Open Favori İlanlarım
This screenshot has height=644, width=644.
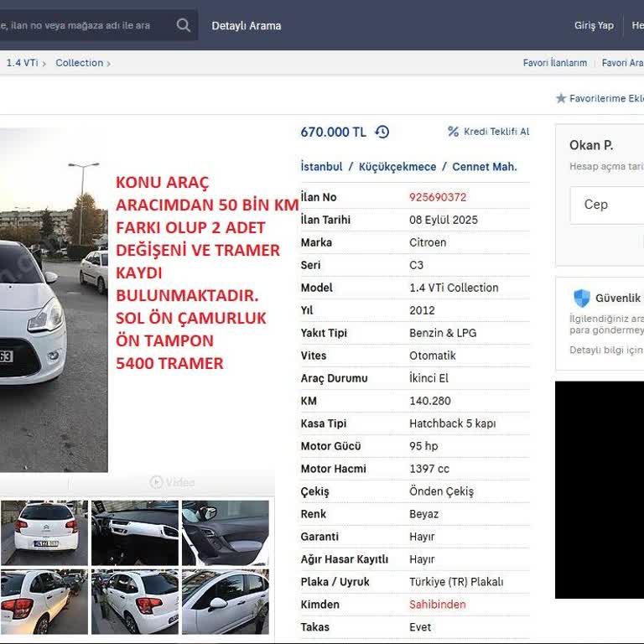click(x=555, y=63)
